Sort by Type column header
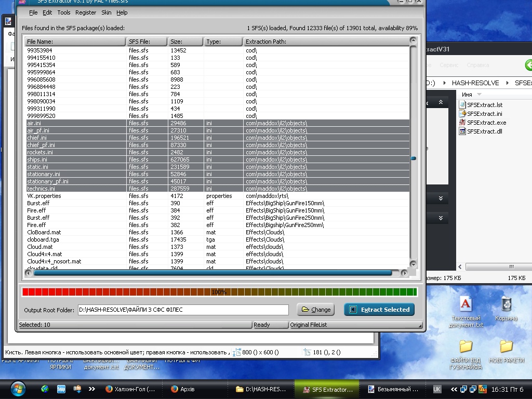 [x=223, y=42]
